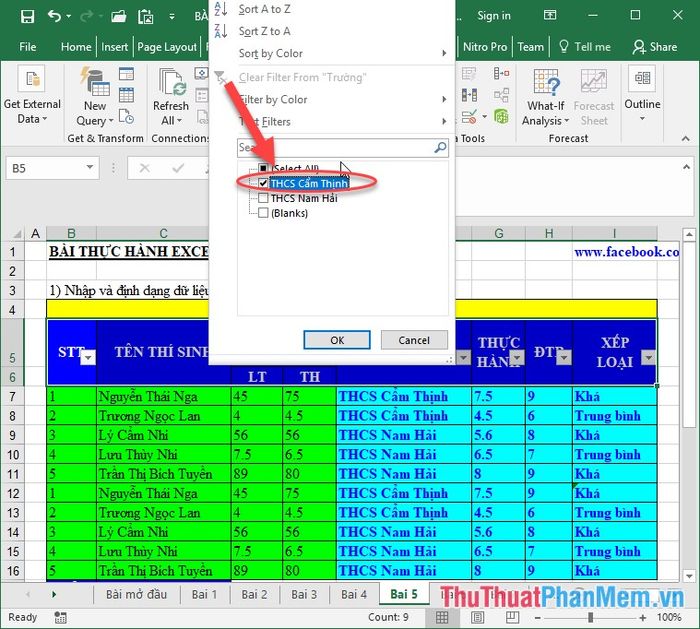
Task: Click the New Query icon
Action: pos(95,82)
